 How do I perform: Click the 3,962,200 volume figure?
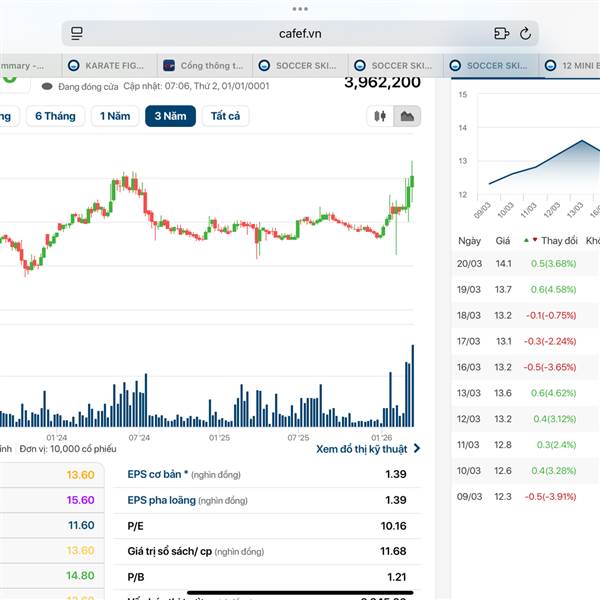click(382, 83)
